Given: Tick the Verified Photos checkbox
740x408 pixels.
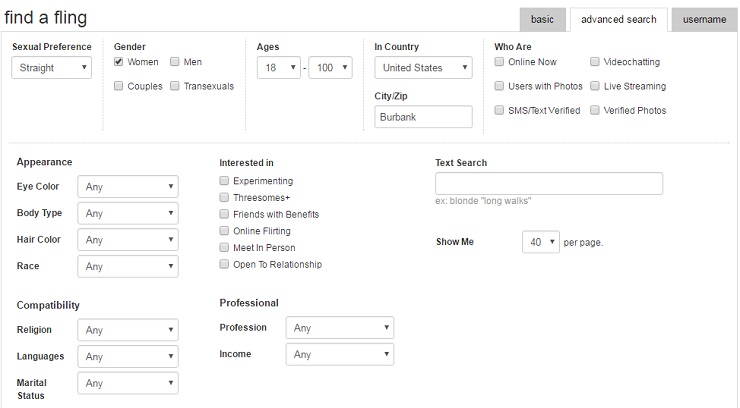Looking at the screenshot, I should pos(595,110).
